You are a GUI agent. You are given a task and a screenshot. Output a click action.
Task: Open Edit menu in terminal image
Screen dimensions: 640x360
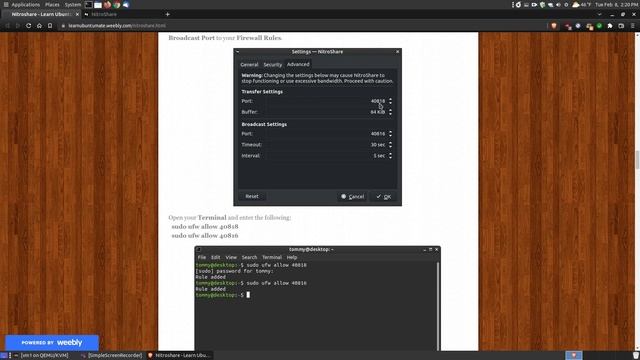point(216,258)
